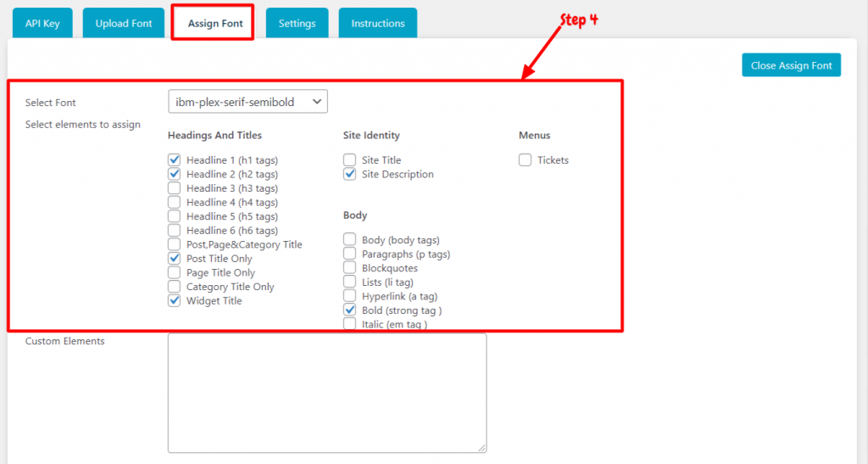The width and height of the screenshot is (868, 464).
Task: Tick Paragraphs (p tags) checkbox
Action: 349,254
